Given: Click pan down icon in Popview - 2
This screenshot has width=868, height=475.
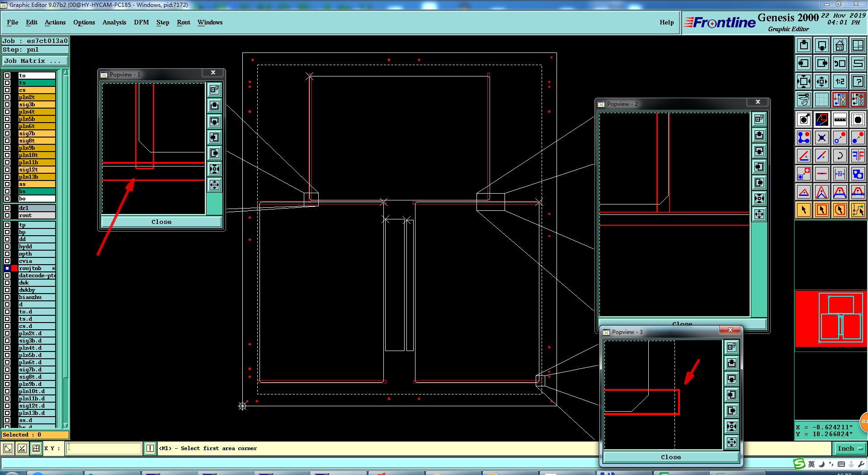Looking at the screenshot, I should pyautogui.click(x=759, y=151).
